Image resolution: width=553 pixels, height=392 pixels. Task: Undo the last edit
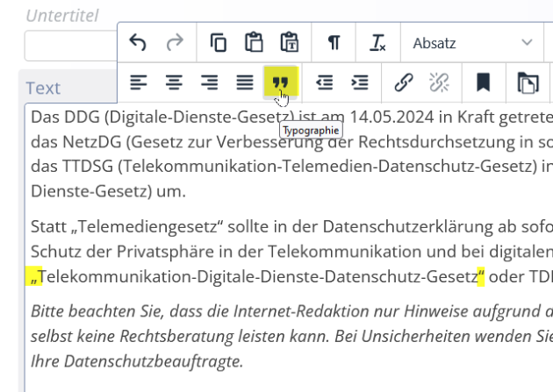138,43
